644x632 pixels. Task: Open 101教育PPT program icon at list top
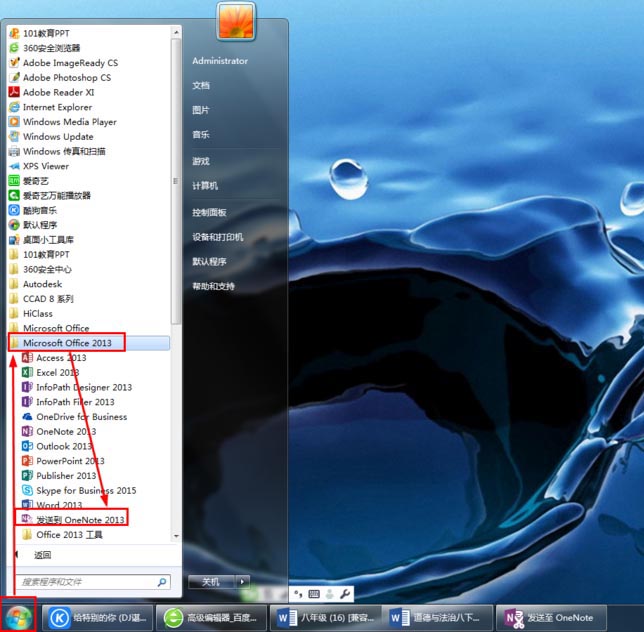[x=14, y=33]
